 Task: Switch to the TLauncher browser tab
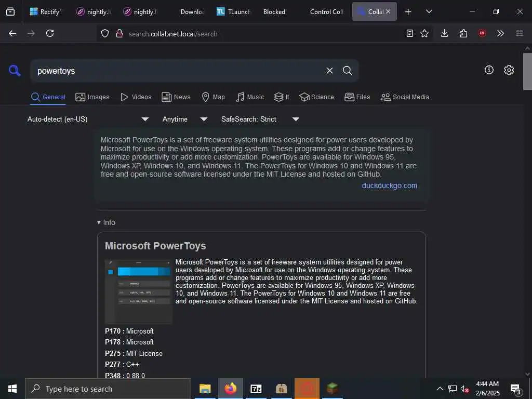[233, 11]
